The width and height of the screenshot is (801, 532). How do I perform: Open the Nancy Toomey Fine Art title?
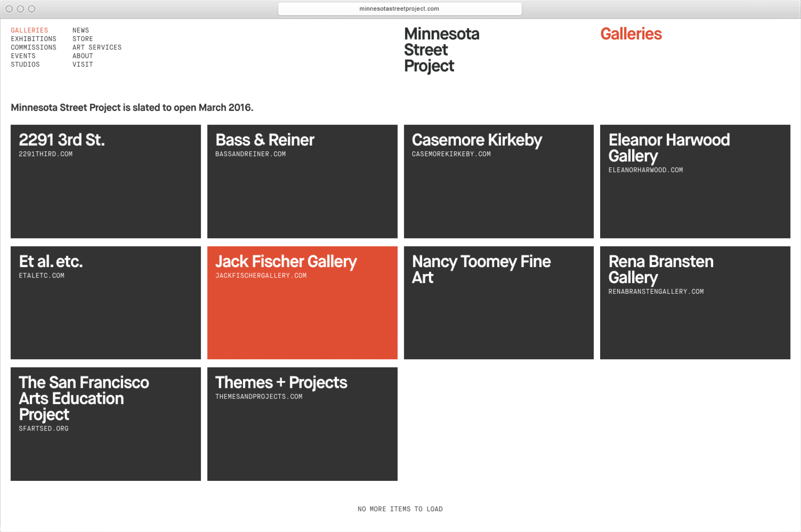coord(481,269)
